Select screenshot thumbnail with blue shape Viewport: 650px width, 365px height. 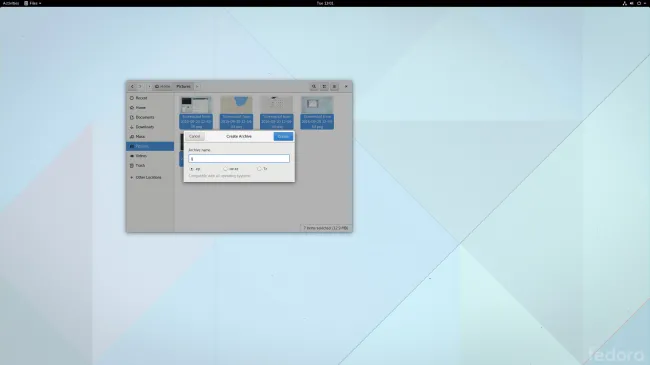[x=236, y=105]
